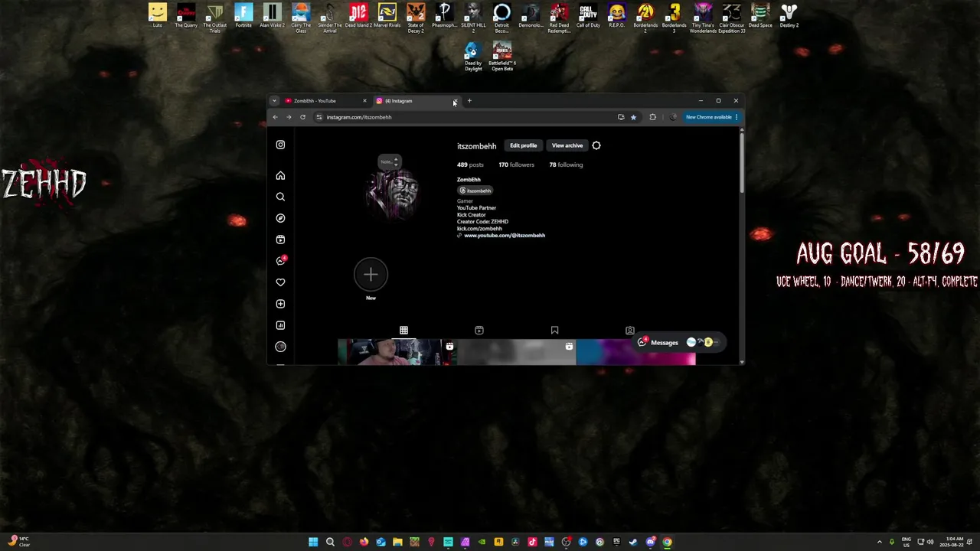Open profile avatar icon in sidebar

click(x=280, y=347)
